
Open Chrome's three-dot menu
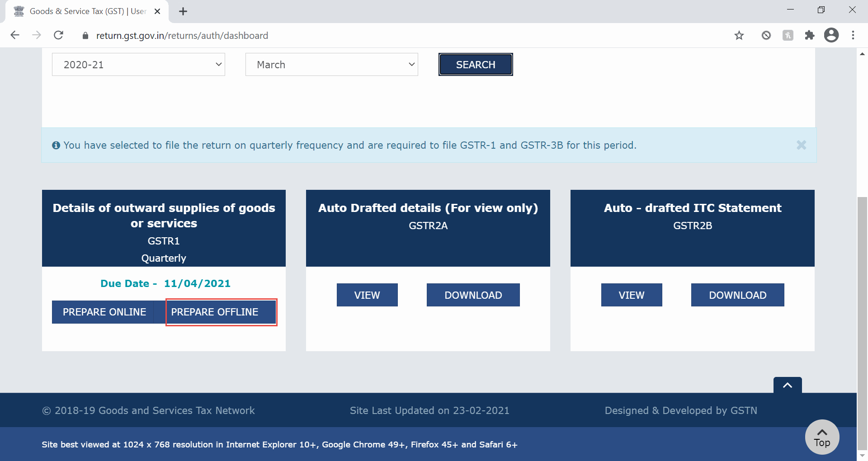(x=853, y=35)
